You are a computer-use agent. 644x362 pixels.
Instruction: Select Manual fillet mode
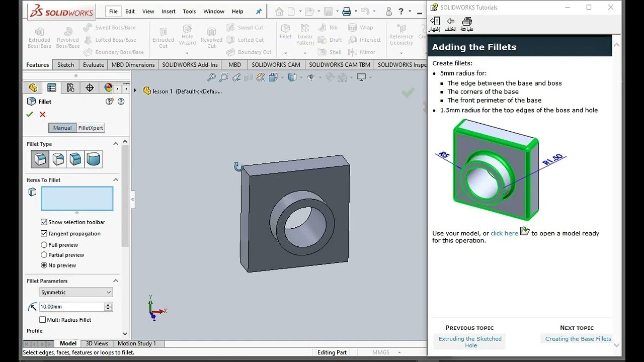coord(62,128)
